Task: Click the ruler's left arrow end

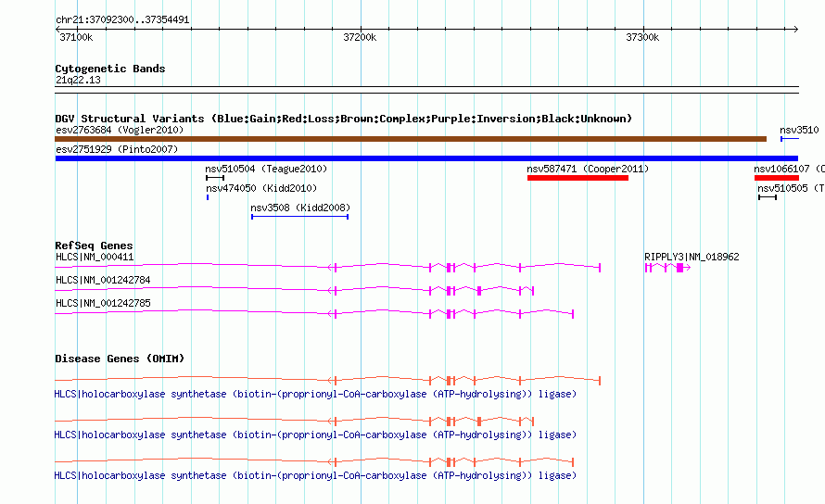Action: click(57, 30)
